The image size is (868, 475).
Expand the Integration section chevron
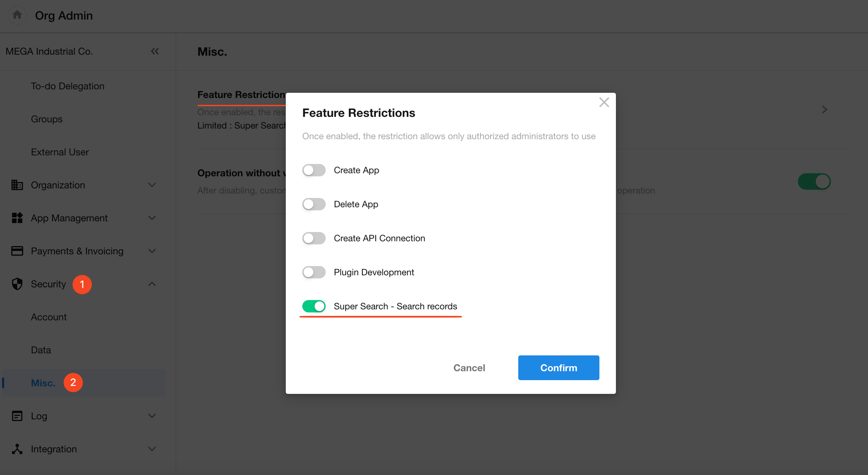152,449
